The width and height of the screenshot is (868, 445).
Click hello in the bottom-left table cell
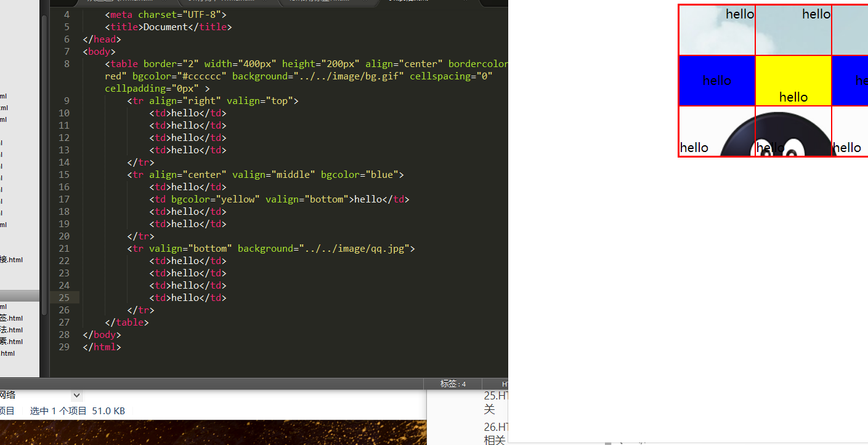pyautogui.click(x=694, y=148)
